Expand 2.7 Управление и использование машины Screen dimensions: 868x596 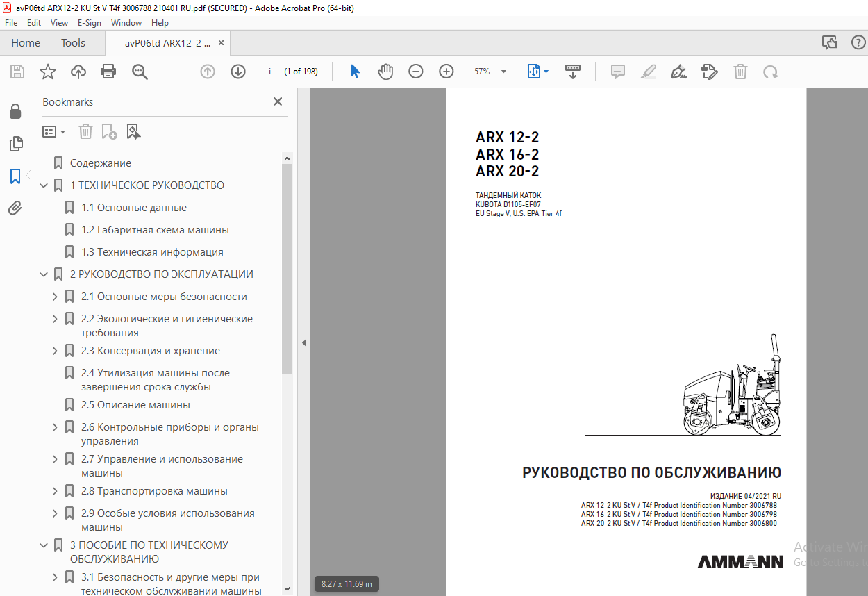tap(55, 459)
